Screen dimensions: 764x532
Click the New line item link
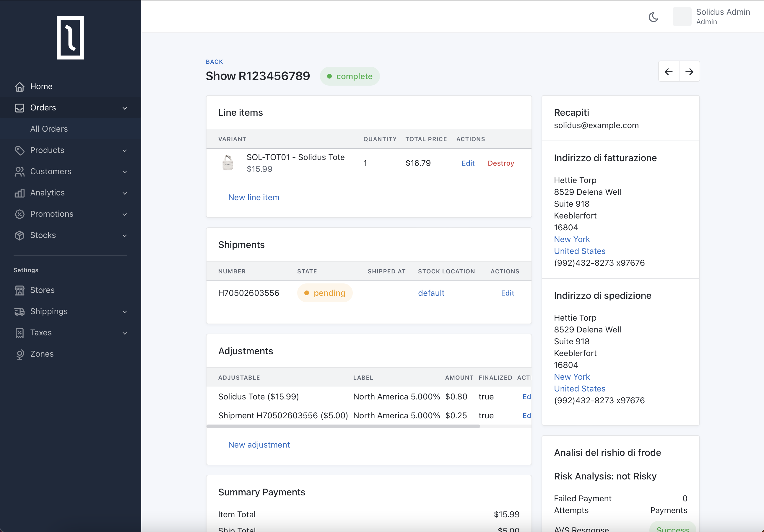(x=253, y=198)
